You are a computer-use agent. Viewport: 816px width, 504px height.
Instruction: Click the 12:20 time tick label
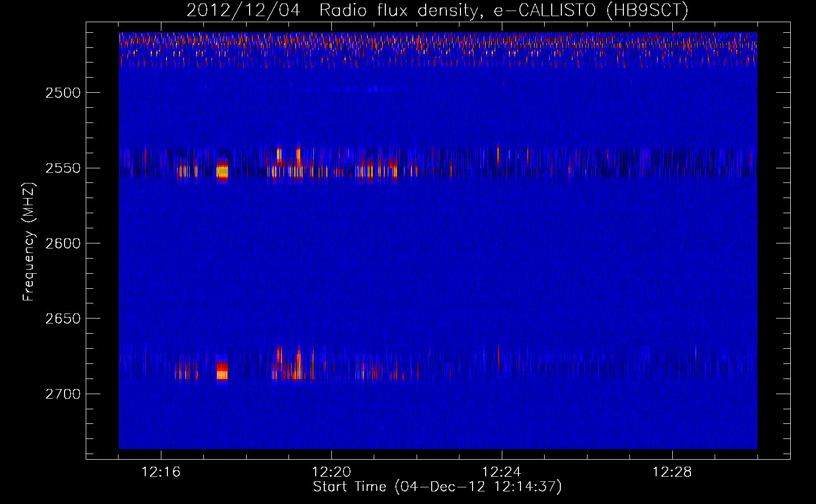click(331, 472)
